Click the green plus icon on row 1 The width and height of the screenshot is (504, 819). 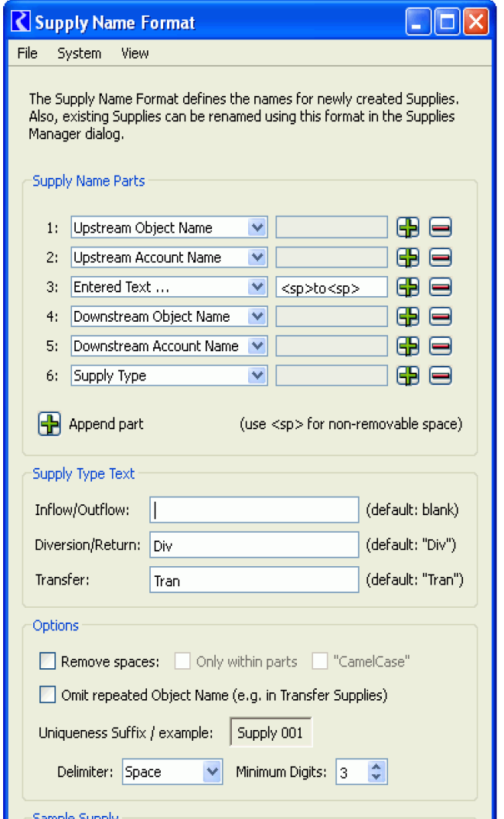click(407, 227)
